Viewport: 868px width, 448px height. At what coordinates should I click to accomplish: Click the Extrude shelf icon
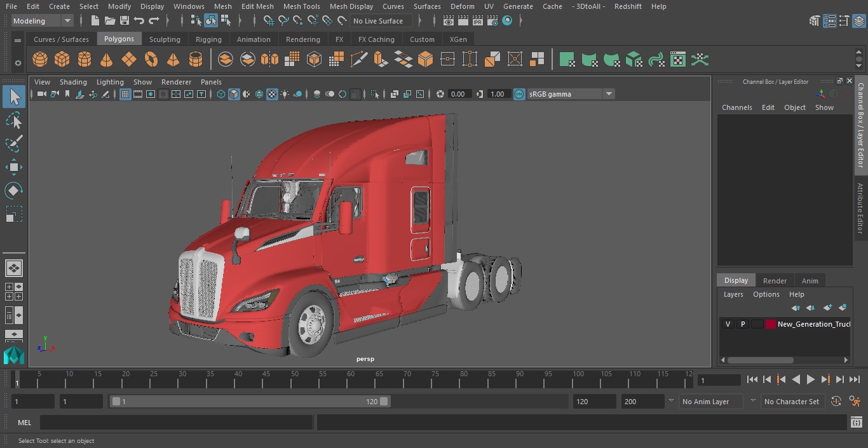click(x=381, y=60)
